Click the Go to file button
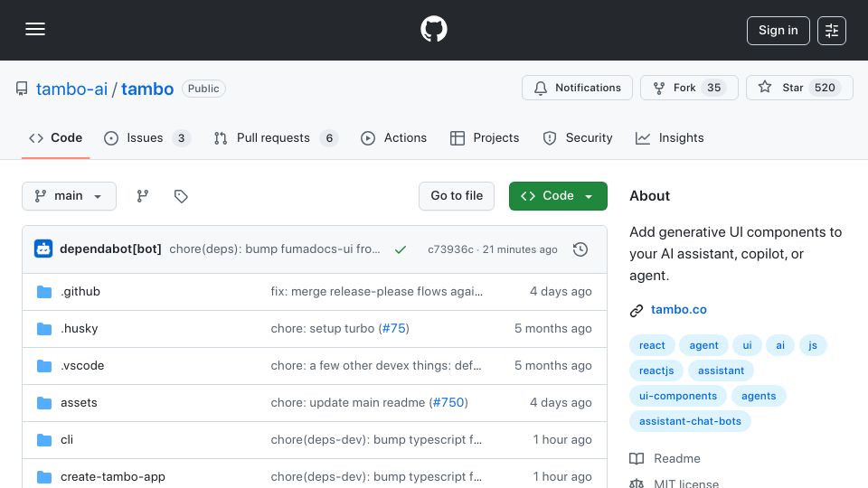This screenshot has width=868, height=488. (x=456, y=196)
